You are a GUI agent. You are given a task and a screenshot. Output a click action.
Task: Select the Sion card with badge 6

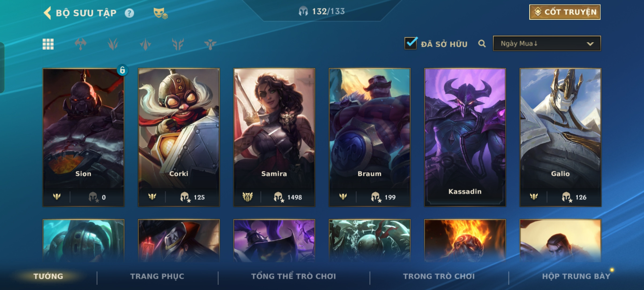point(83,137)
